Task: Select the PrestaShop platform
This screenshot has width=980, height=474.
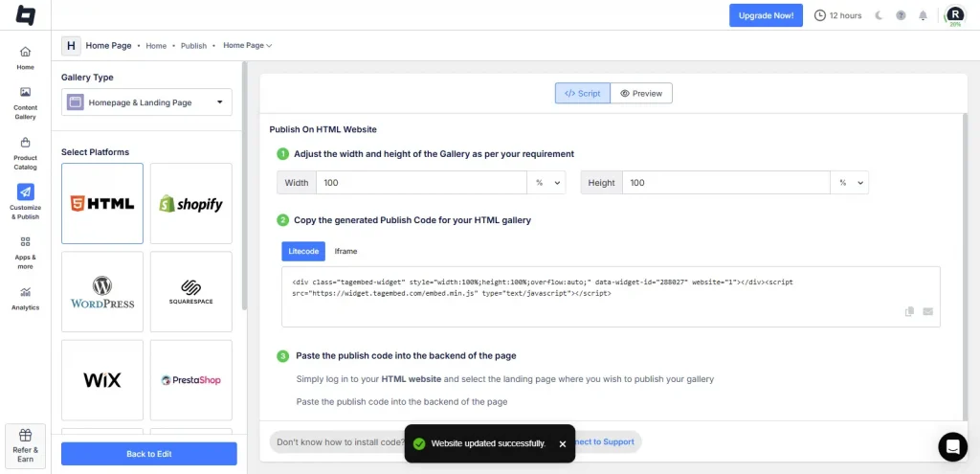Action: pos(191,380)
